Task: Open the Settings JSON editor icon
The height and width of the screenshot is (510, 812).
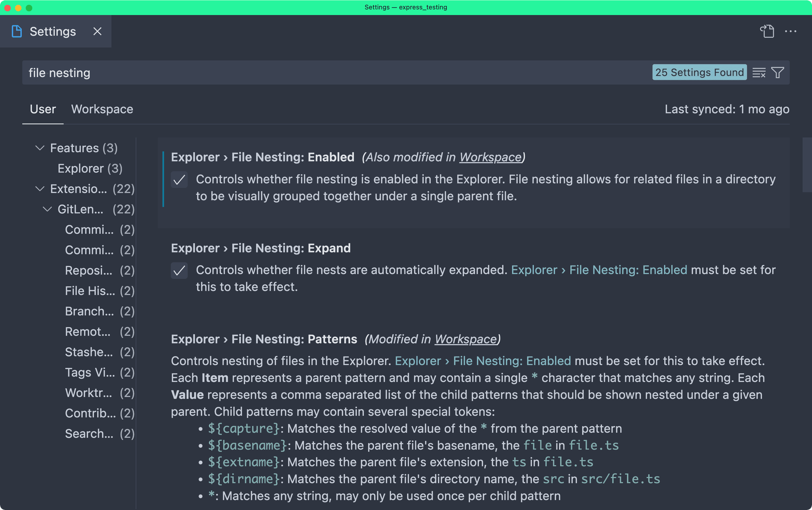Action: [x=767, y=31]
